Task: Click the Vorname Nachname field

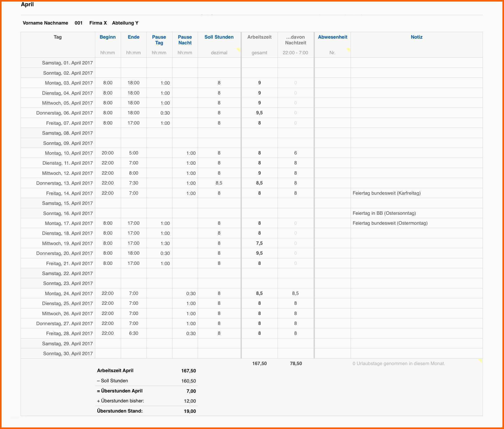Action: pyautogui.click(x=45, y=23)
